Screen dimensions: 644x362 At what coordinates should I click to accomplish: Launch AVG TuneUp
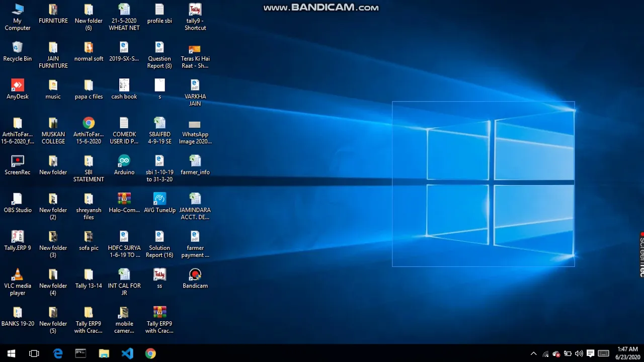pos(159,203)
